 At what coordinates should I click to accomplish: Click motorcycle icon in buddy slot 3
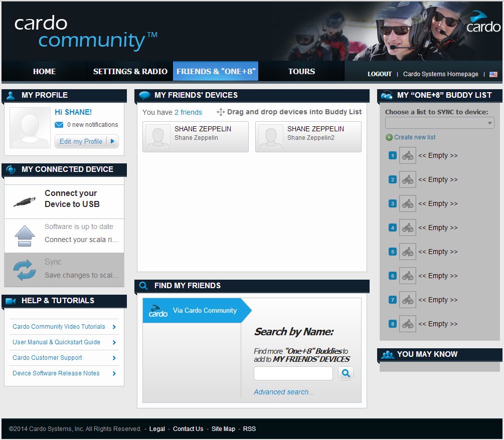[x=408, y=203]
